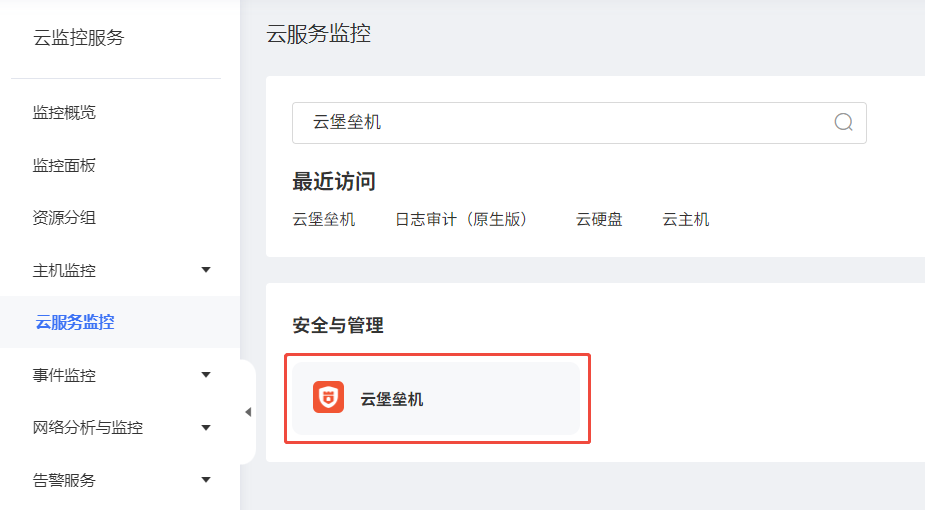Expand the 告警服务 menu arrow

tap(206, 480)
